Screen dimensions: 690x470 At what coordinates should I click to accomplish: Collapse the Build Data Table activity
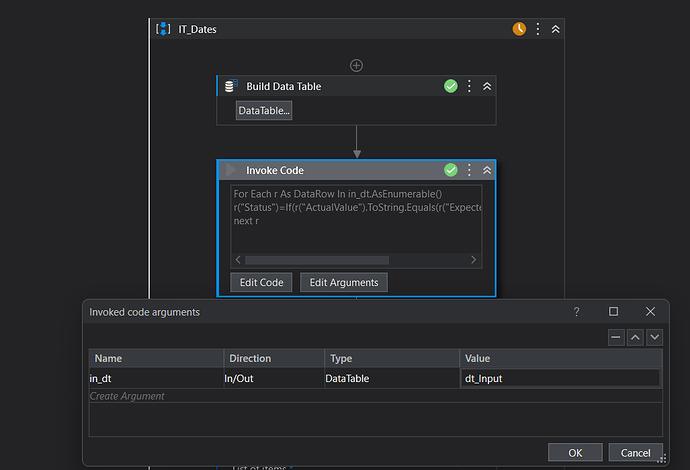point(487,86)
